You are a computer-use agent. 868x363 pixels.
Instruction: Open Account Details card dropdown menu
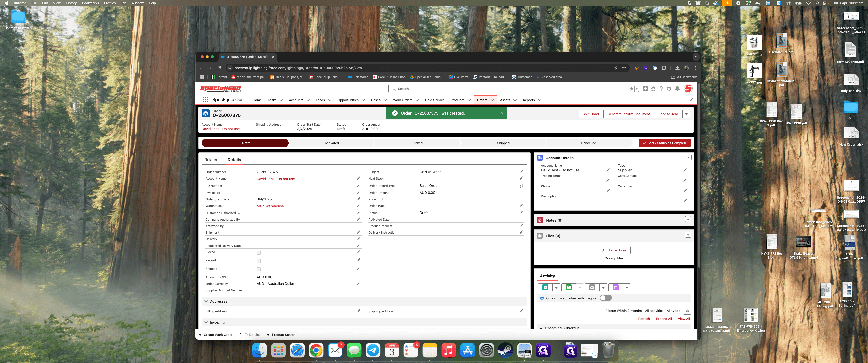(688, 157)
